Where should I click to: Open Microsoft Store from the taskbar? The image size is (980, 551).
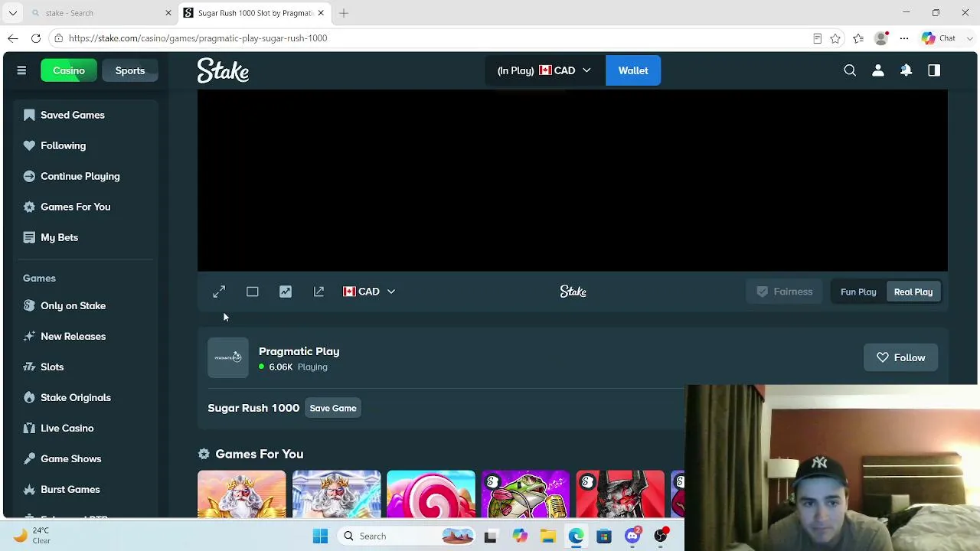click(604, 536)
